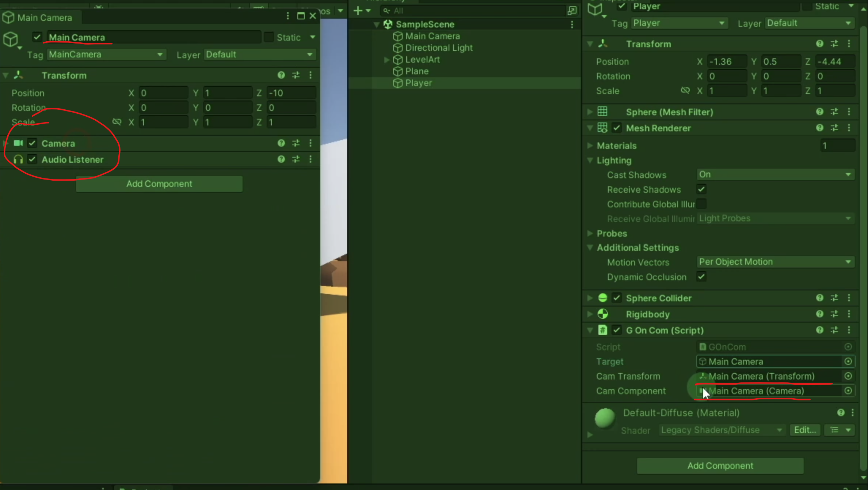The width and height of the screenshot is (868, 490).
Task: Click the hierarchy plus create icon
Action: [358, 11]
